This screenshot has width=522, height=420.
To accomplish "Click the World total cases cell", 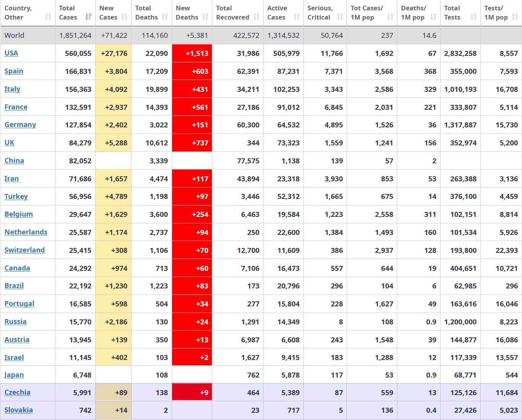I will tap(75, 36).
